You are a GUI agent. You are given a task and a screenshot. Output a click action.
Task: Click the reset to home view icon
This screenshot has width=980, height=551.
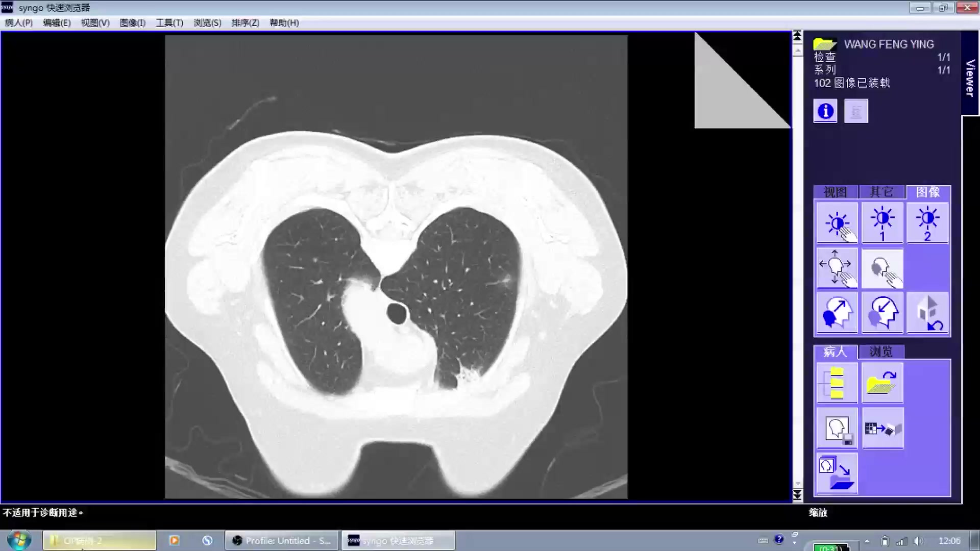point(927,313)
